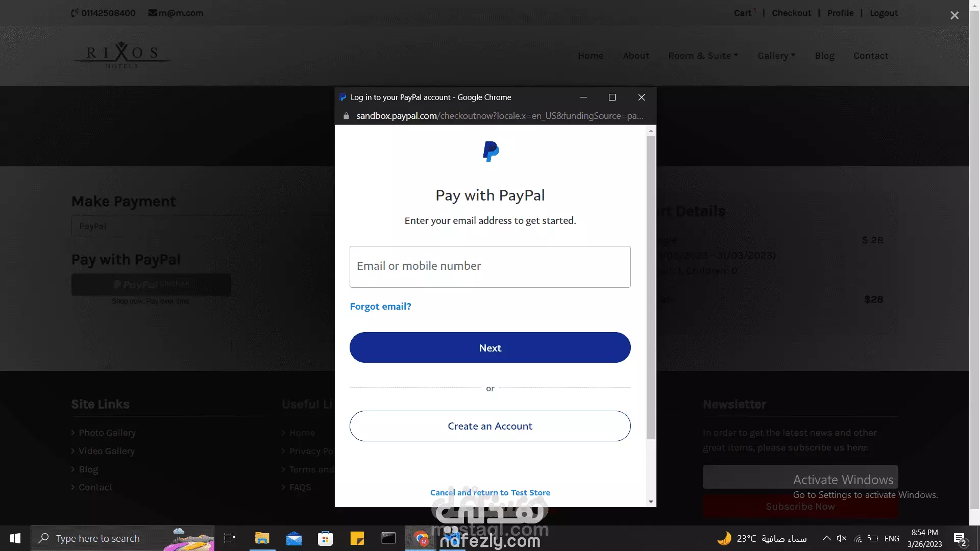This screenshot has width=980, height=551.
Task: Open the Mail app from taskbar
Action: pos(294,538)
